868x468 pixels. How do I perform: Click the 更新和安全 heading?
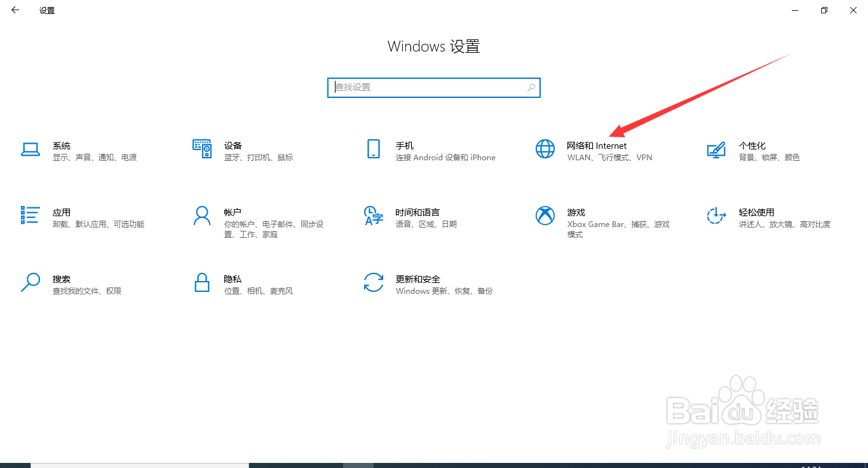tap(418, 279)
